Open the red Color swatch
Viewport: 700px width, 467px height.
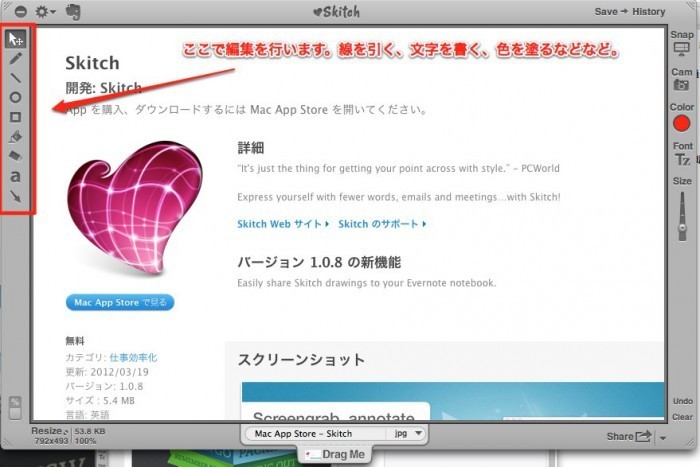coord(681,124)
